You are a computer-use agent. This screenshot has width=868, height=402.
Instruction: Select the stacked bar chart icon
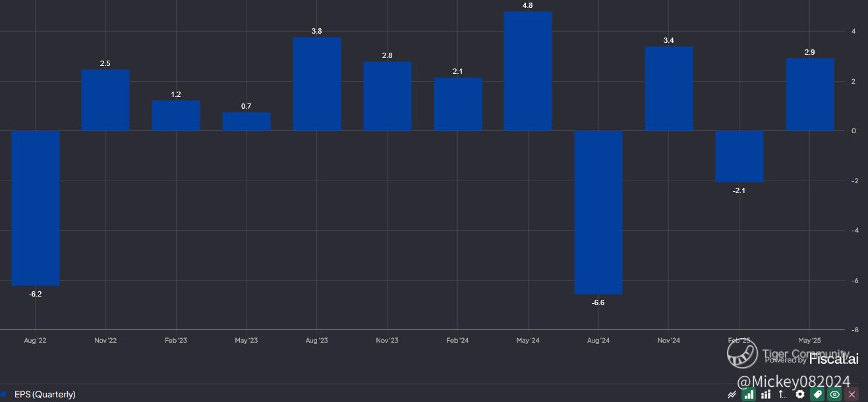point(766,394)
